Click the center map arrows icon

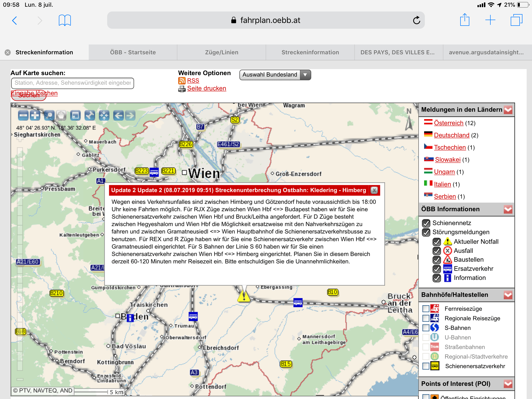(x=104, y=116)
